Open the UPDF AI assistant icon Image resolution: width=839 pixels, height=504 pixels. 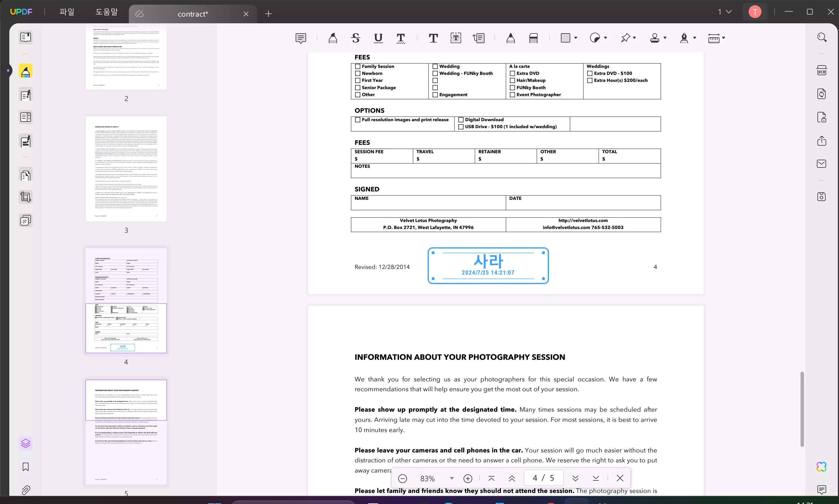(x=822, y=467)
